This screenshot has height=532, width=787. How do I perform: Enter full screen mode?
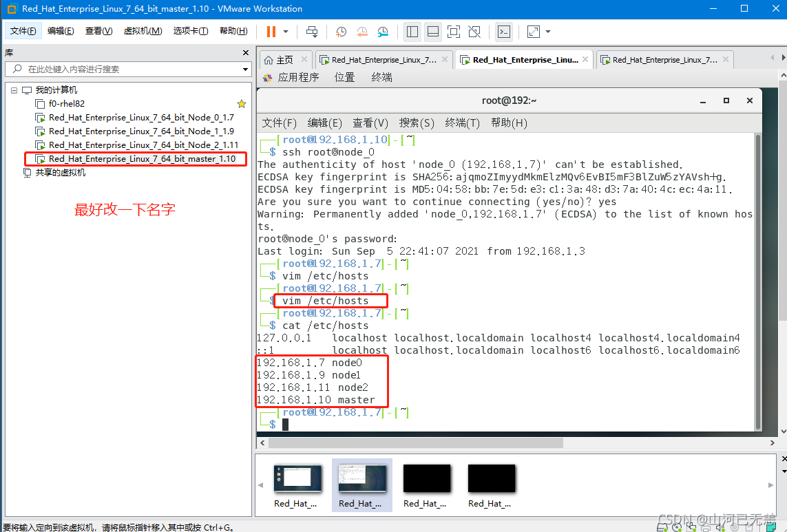[454, 32]
